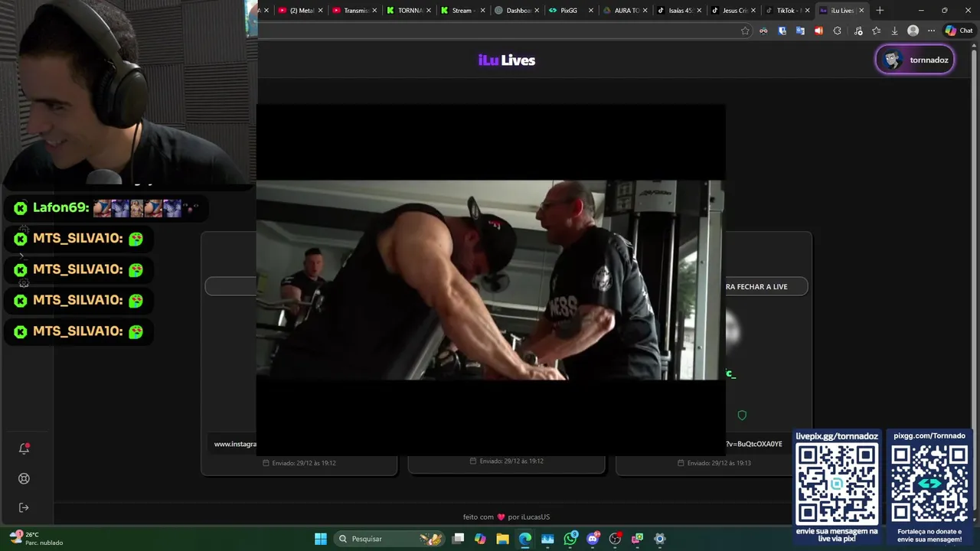Screen dimensions: 980x551
Task: Switch to the 'Jesus Cri' TikTok tab
Action: pyautogui.click(x=733, y=11)
